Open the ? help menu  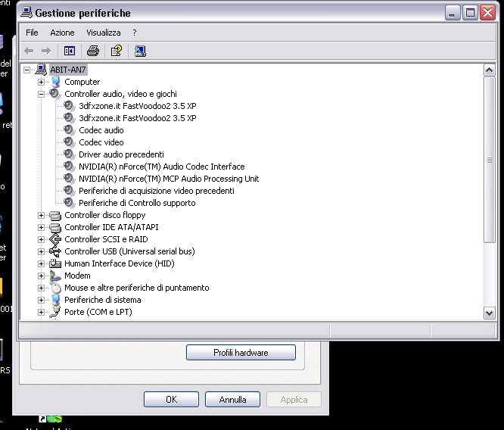coord(135,33)
